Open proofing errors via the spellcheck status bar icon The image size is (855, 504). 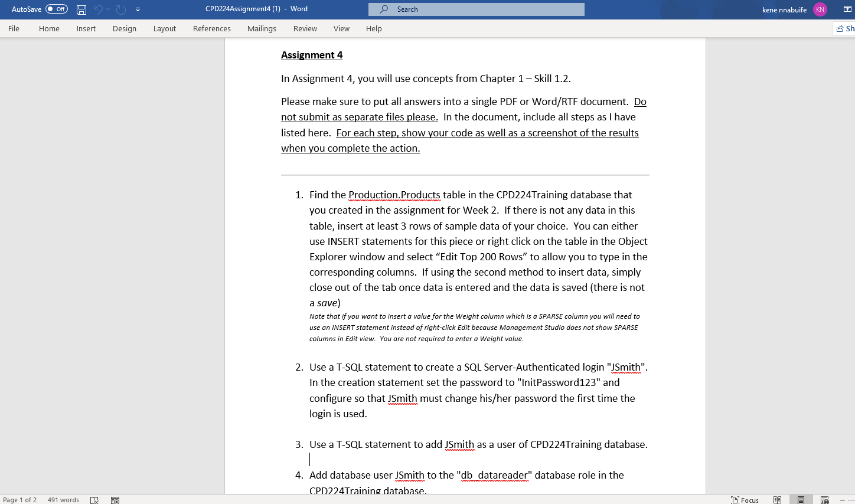tap(94, 500)
